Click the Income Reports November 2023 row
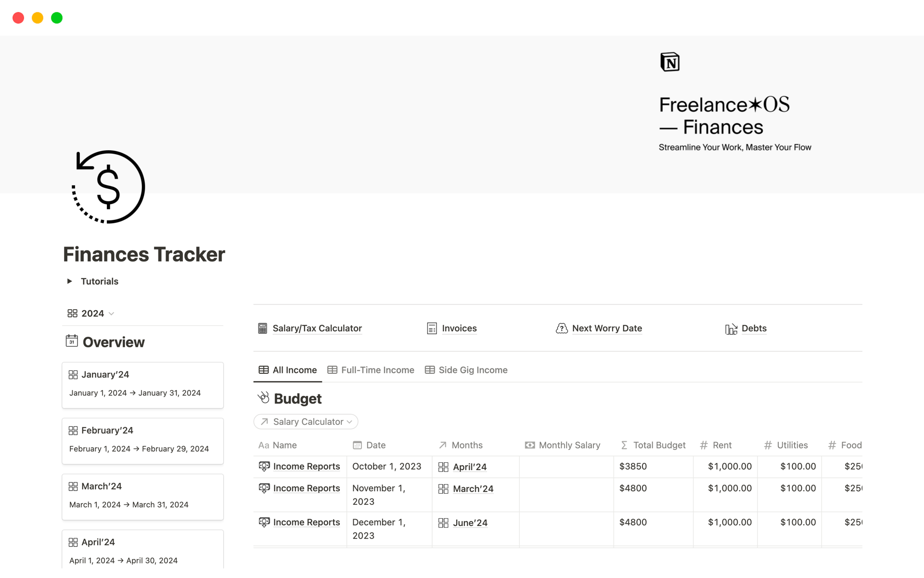This screenshot has width=924, height=578. pos(307,488)
